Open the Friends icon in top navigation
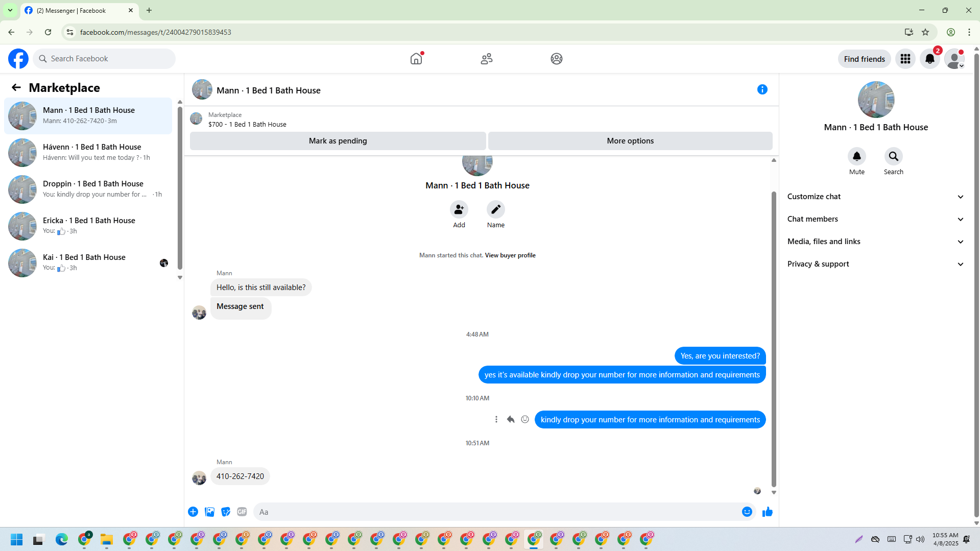The width and height of the screenshot is (980, 551). click(x=487, y=59)
